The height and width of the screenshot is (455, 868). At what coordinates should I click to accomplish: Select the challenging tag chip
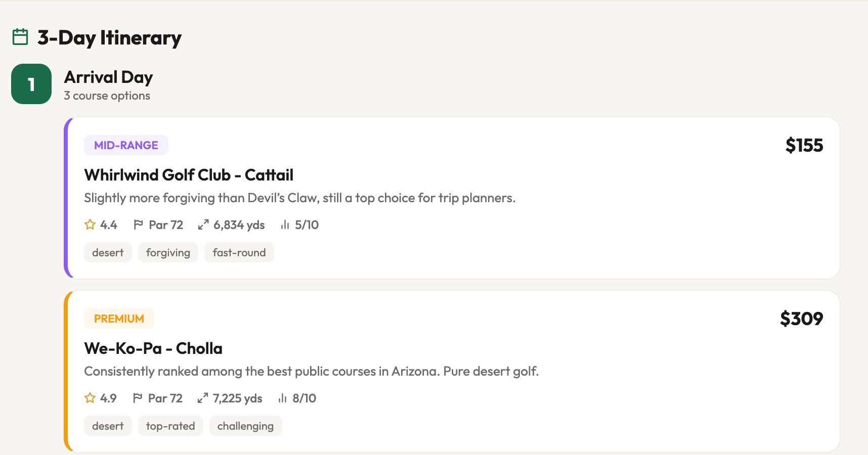pyautogui.click(x=245, y=426)
